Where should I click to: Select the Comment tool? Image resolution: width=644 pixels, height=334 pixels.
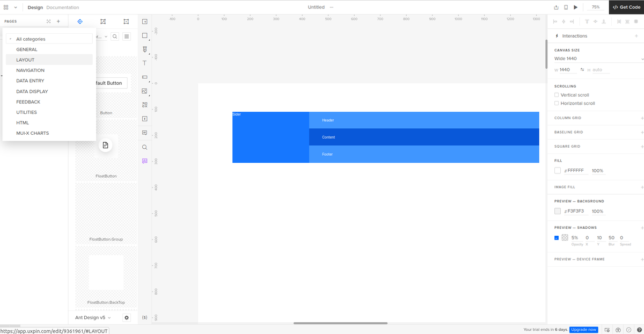144,133
